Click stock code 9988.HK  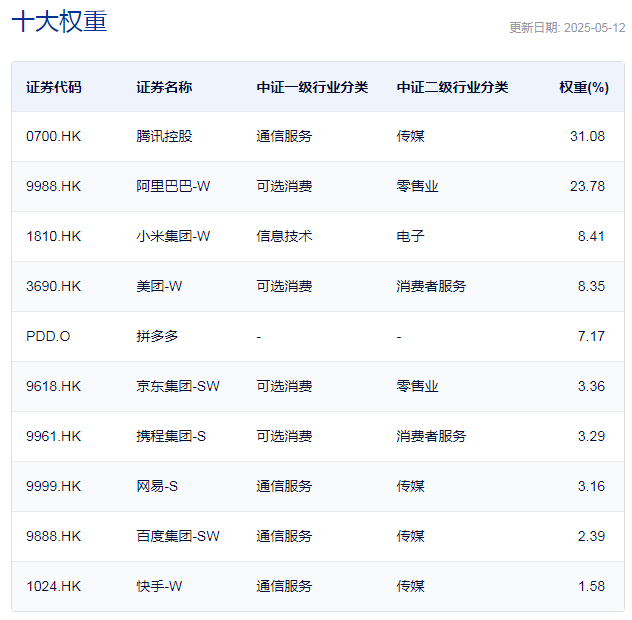pos(54,186)
